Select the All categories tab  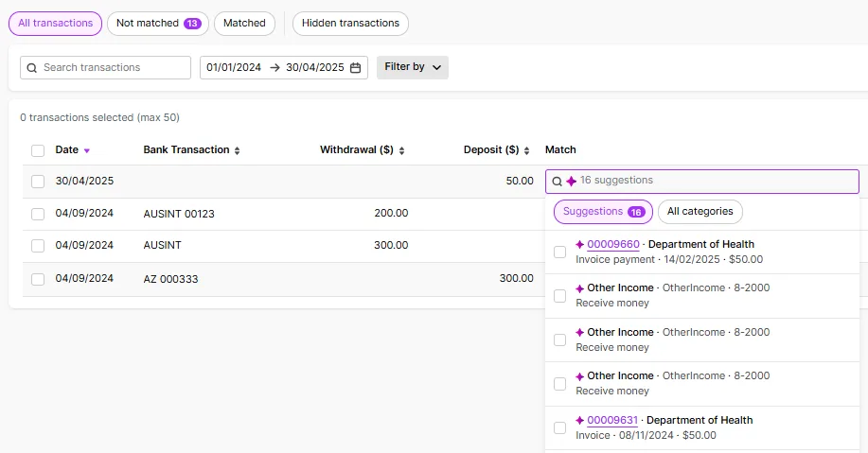click(700, 212)
